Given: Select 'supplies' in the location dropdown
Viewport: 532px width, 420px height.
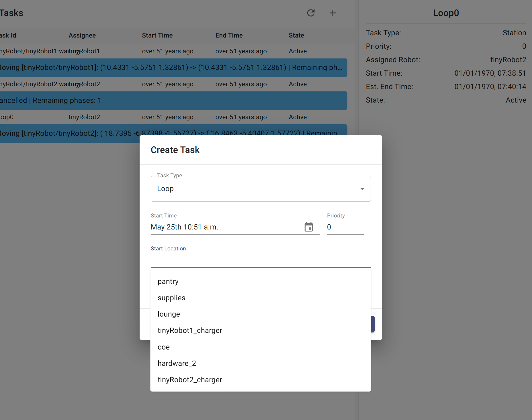Looking at the screenshot, I should (171, 298).
